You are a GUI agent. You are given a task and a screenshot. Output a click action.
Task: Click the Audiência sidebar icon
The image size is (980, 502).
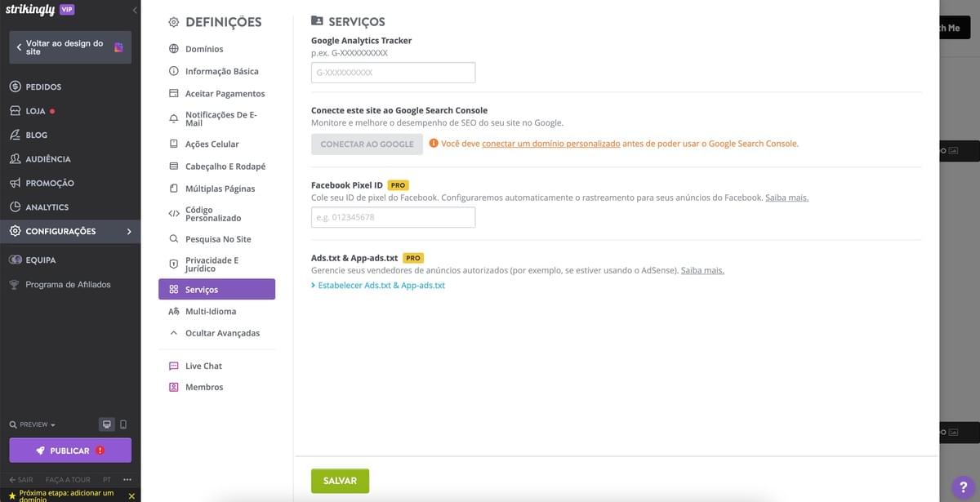(14, 158)
